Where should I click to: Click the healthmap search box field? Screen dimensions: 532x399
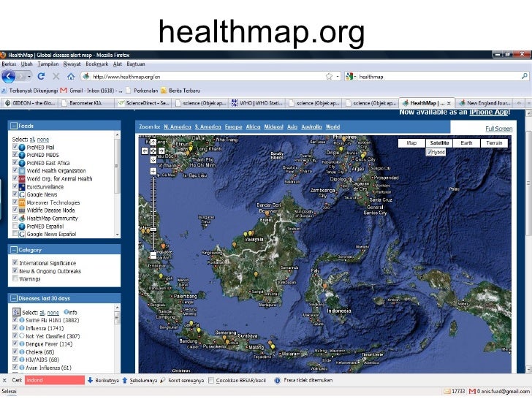pos(438,77)
